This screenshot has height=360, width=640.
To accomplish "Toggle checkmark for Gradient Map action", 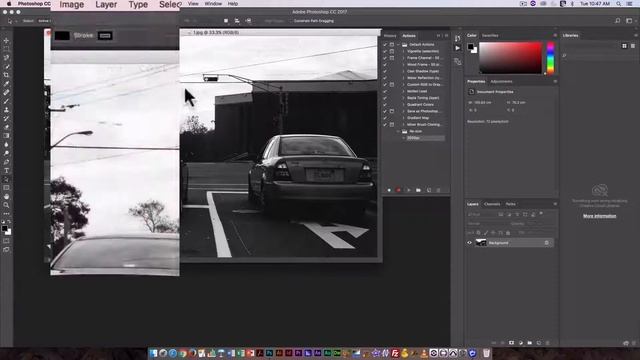I will click(385, 118).
